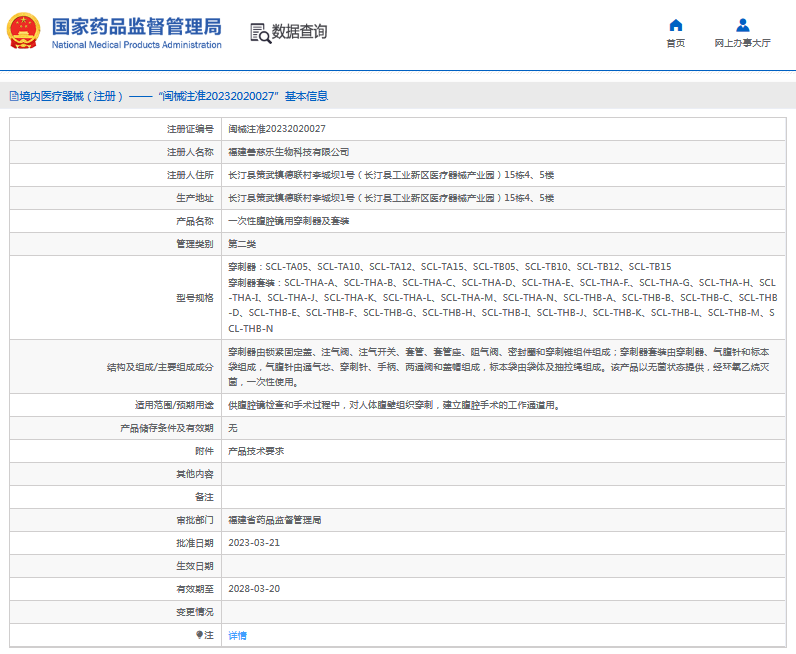Click the 注册人住所 address value
The image size is (796, 654).
(x=391, y=175)
